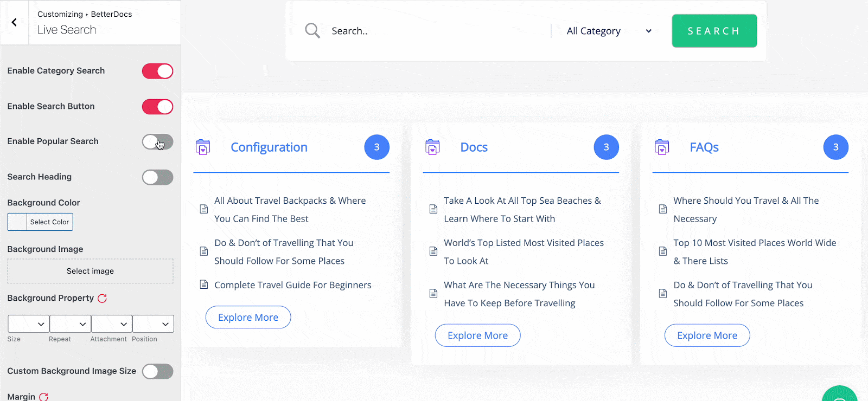Disable the Enable Category Search toggle
The image size is (868, 401).
[157, 71]
